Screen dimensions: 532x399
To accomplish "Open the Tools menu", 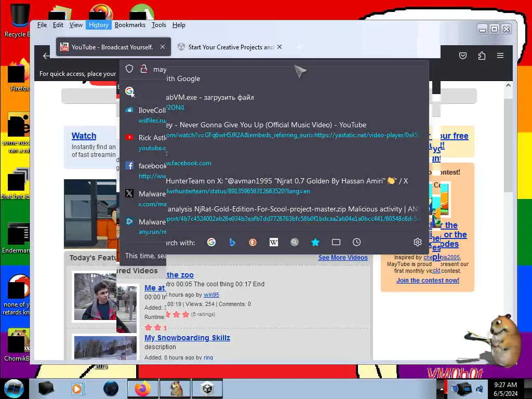I will (159, 25).
